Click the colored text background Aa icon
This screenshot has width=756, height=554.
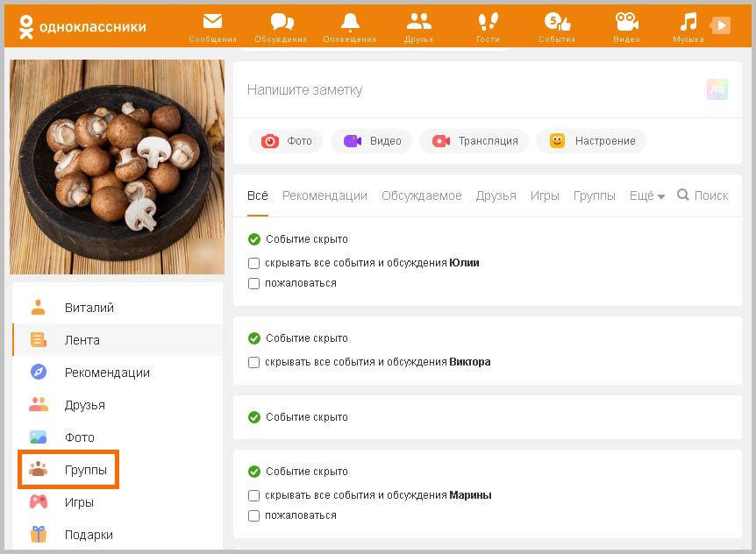point(717,89)
